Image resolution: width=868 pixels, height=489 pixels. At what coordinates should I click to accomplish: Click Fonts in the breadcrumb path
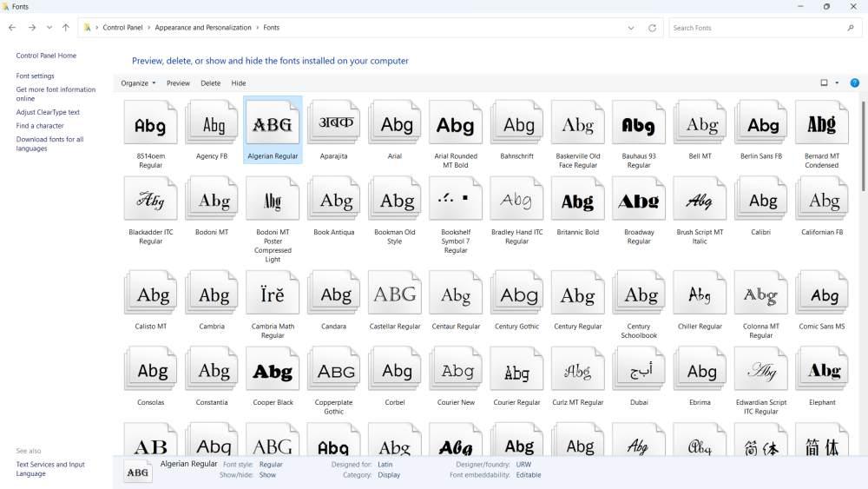pyautogui.click(x=271, y=28)
